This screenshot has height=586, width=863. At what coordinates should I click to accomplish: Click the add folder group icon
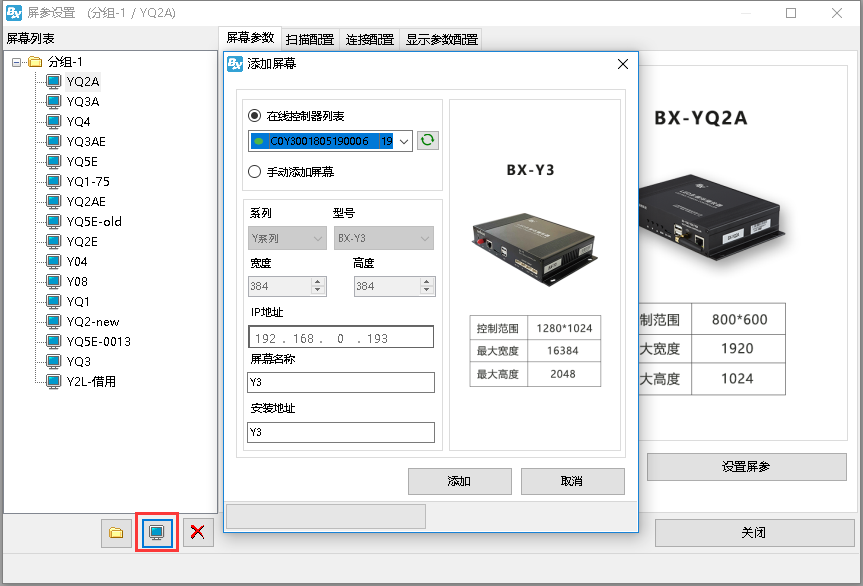(x=116, y=533)
